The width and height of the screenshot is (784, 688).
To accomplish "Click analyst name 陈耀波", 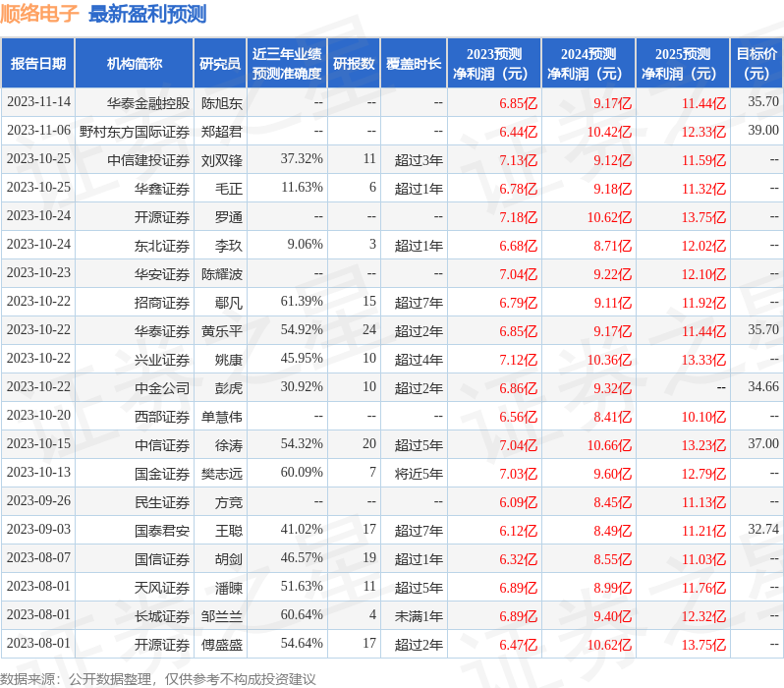I will coord(221,274).
